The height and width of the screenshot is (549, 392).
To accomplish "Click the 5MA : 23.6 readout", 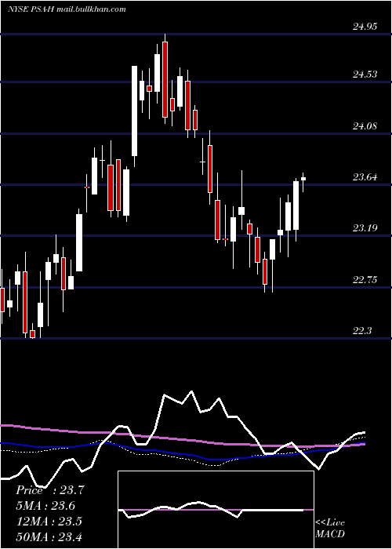I will (45, 506).
